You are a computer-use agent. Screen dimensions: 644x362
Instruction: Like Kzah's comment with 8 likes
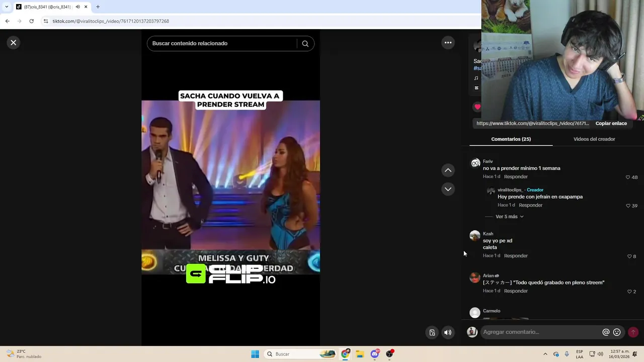[629, 256]
